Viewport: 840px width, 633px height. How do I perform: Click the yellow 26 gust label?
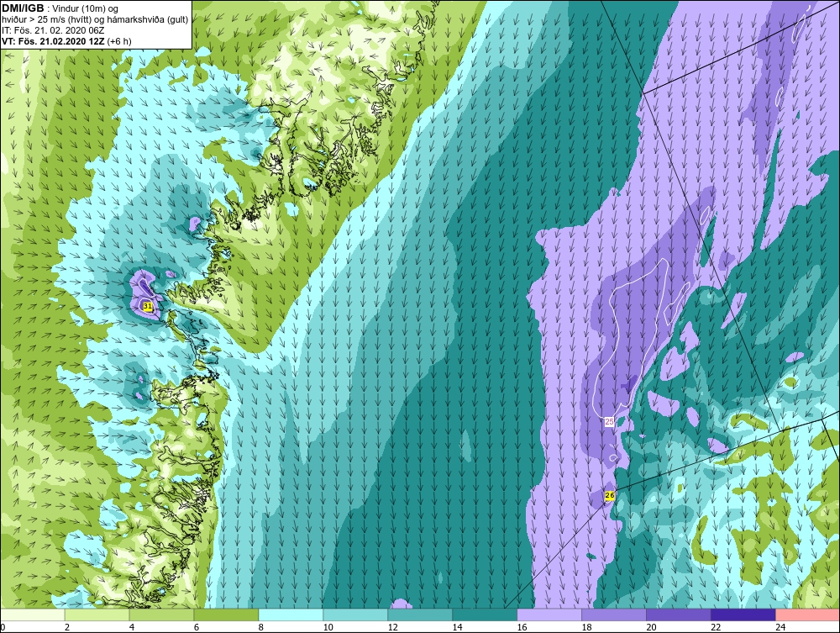point(610,495)
